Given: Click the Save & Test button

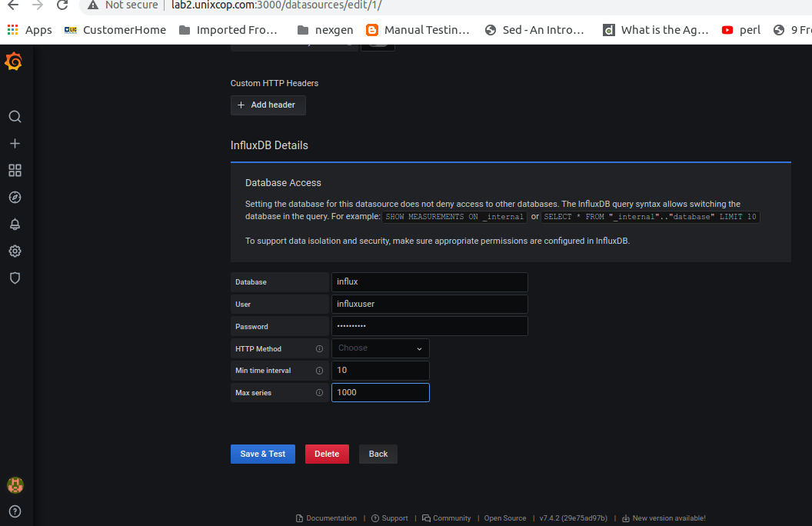Looking at the screenshot, I should pyautogui.click(x=263, y=454).
